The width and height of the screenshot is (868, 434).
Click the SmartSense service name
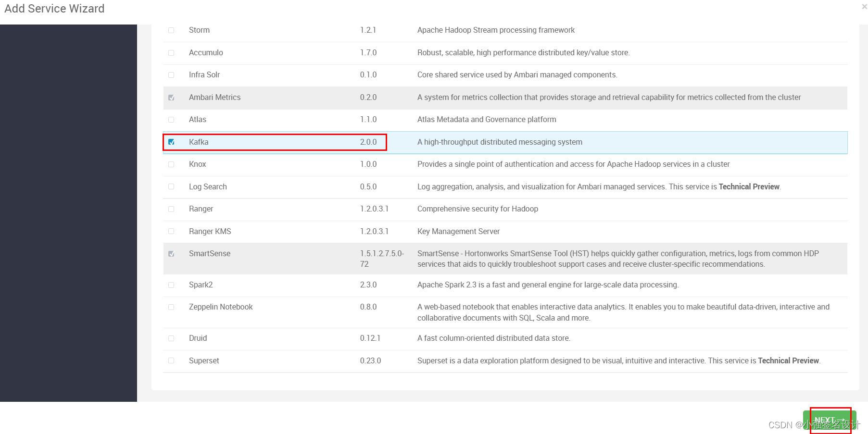point(210,253)
